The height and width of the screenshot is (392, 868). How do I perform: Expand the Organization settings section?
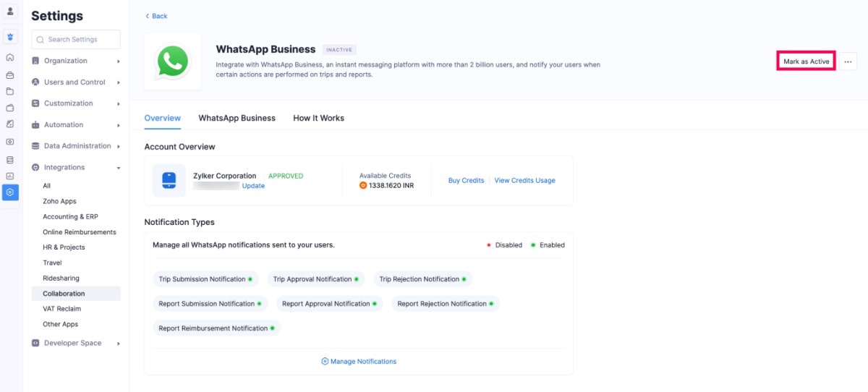click(75, 61)
